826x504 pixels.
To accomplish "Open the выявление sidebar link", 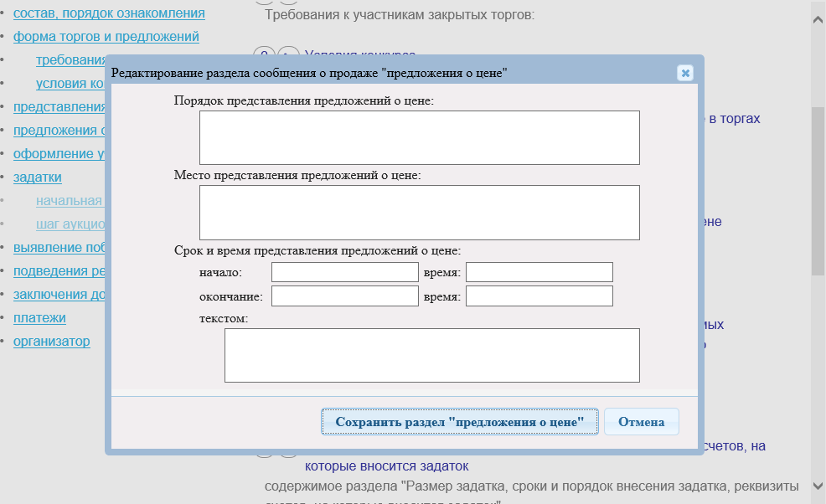I will tap(59, 248).
